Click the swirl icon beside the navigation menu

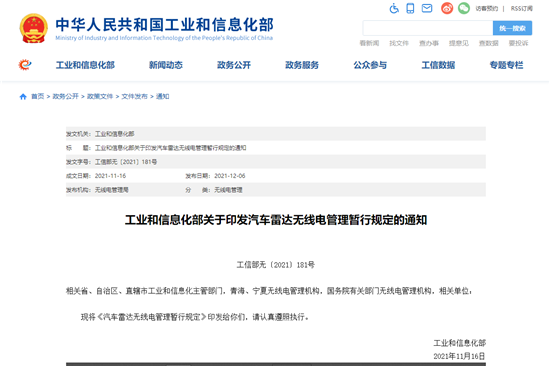coord(25,65)
